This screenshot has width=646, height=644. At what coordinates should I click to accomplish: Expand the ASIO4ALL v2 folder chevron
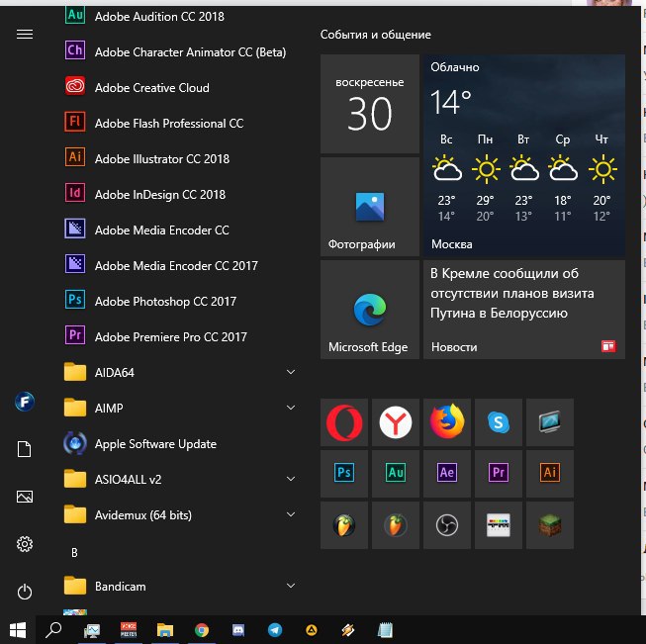click(x=291, y=479)
